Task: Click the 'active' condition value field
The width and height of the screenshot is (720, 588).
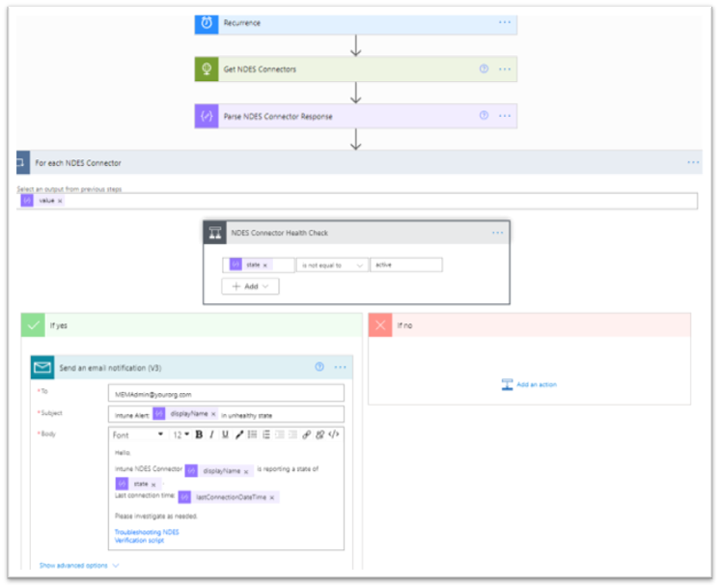Action: click(x=406, y=266)
